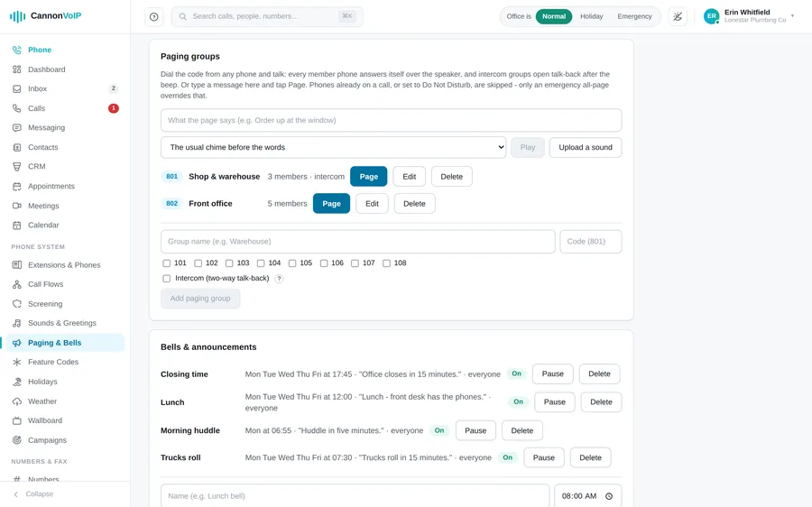
Task: Click the Extensions & Phones icon
Action: tap(17, 264)
